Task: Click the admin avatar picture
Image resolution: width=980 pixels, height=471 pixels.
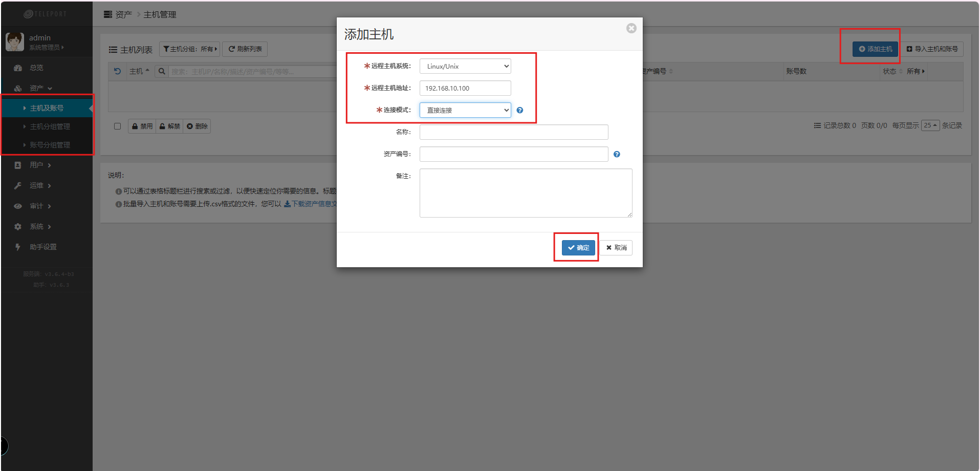Action: (15, 42)
